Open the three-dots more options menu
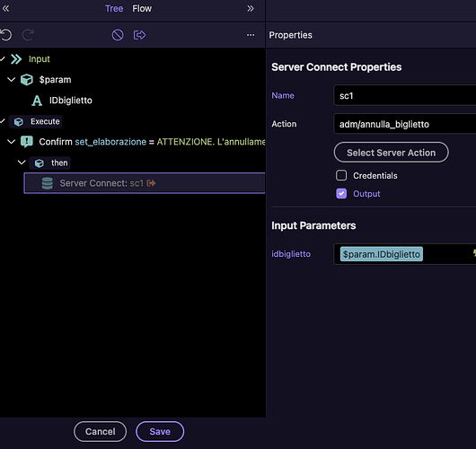Screen dimensions: 476x449 point(251,35)
